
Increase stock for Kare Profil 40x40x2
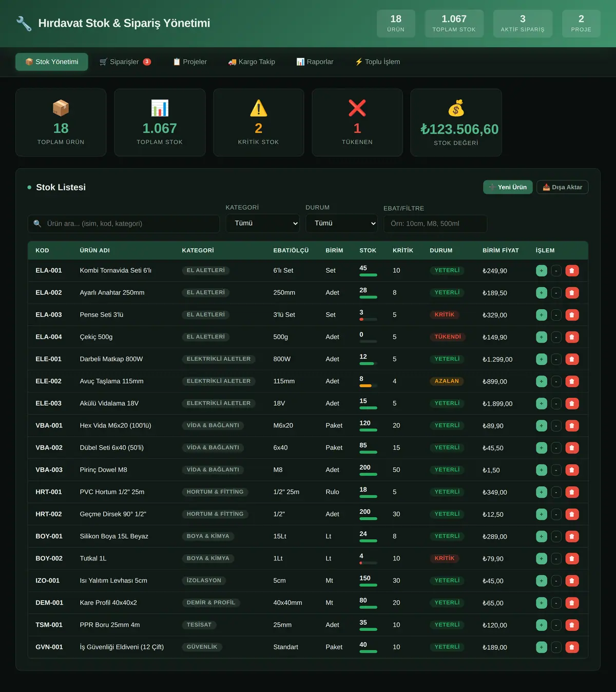tap(541, 603)
